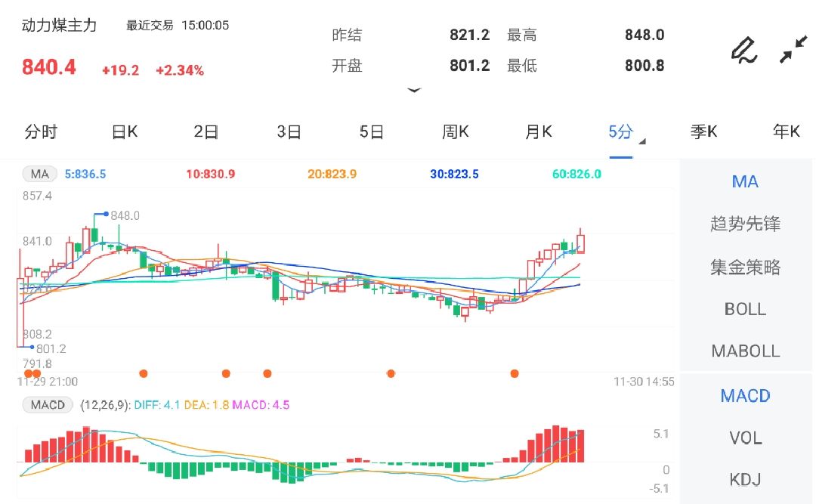Click the last orange event dot on the time axis
The image size is (816, 504).
515,373
